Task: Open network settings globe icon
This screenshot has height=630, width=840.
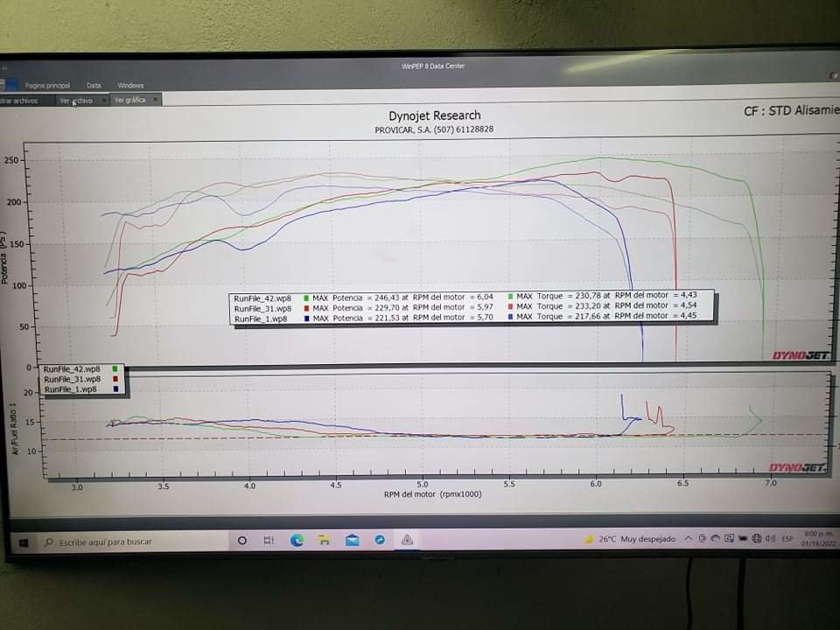Action: (756, 538)
